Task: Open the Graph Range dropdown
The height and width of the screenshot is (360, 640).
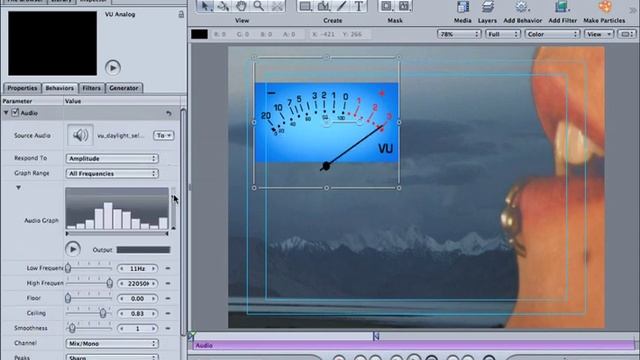Action: pos(112,173)
